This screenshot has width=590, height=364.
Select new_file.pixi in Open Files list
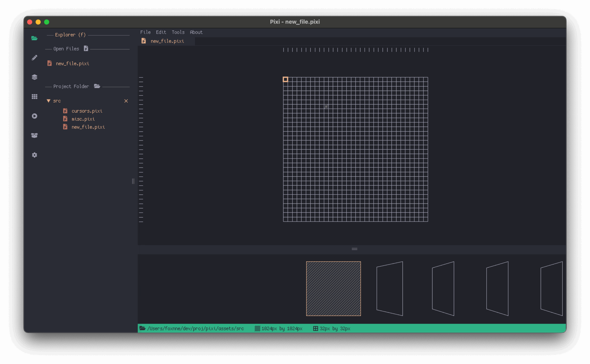tap(72, 63)
